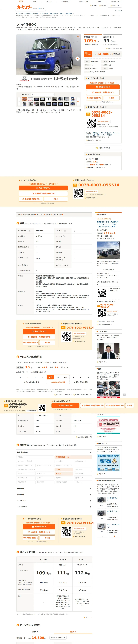This screenshot has height=644, width=138.
Task: Click help icon next to ワンオーナー
Action: (x=65, y=231)
